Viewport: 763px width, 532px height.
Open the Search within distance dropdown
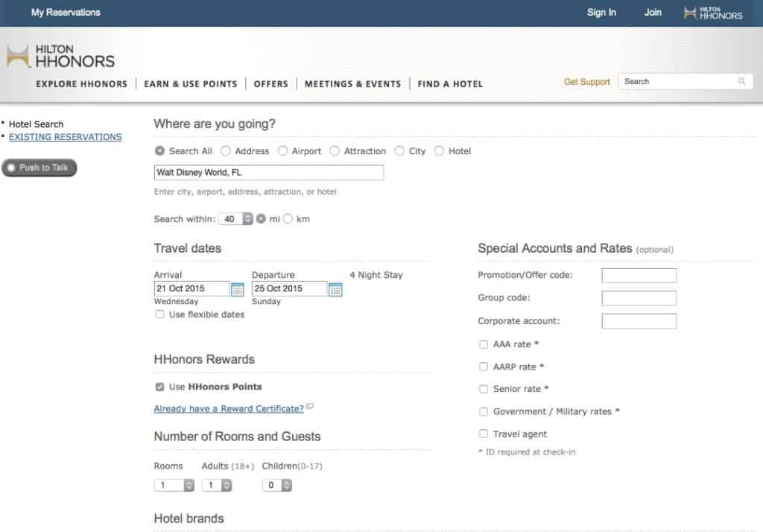pyautogui.click(x=235, y=219)
